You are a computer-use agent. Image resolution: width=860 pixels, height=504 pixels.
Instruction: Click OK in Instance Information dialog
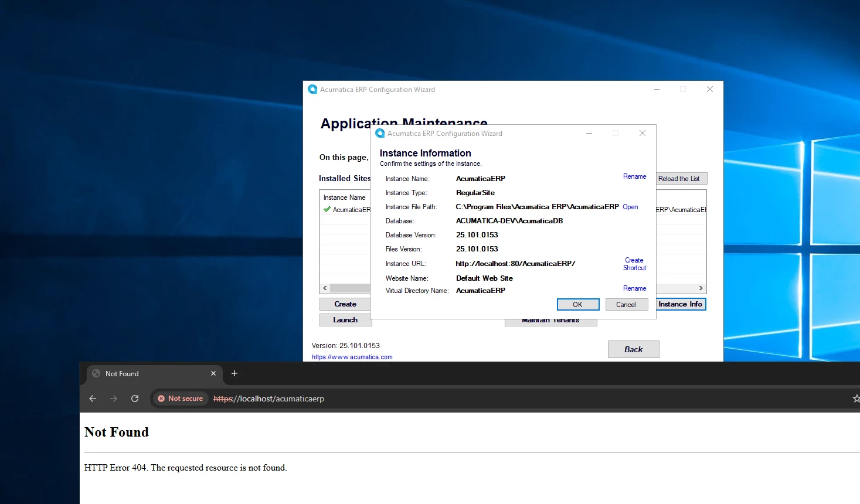pos(578,305)
